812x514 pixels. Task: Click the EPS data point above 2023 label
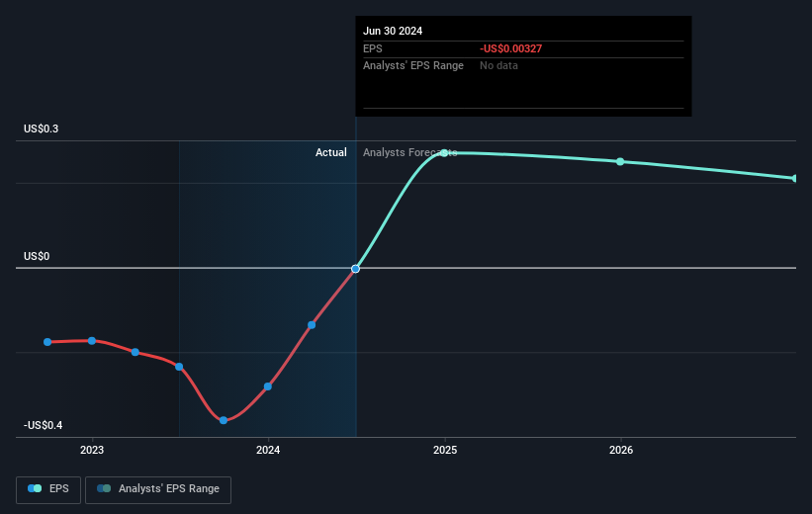click(92, 341)
